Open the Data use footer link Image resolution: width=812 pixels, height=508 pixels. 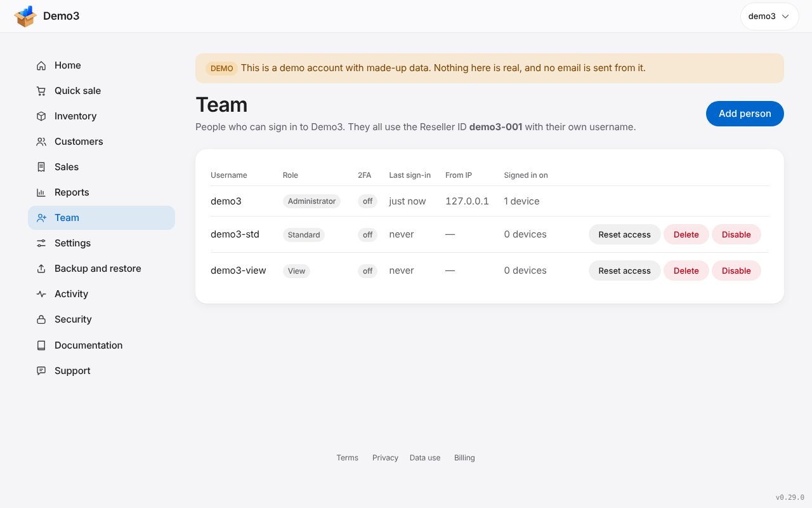pos(425,458)
